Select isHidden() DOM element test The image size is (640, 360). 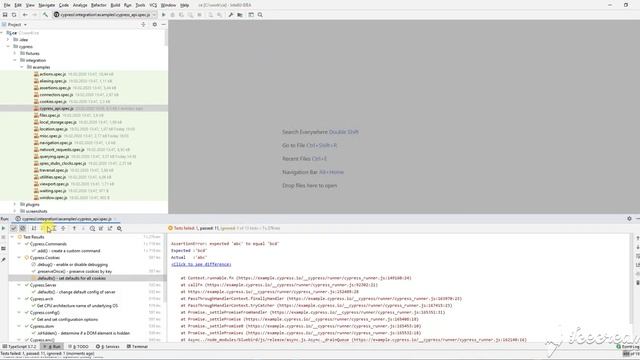pos(83,333)
